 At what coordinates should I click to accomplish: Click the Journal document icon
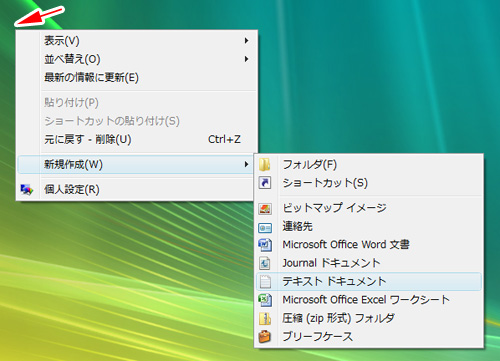265,263
